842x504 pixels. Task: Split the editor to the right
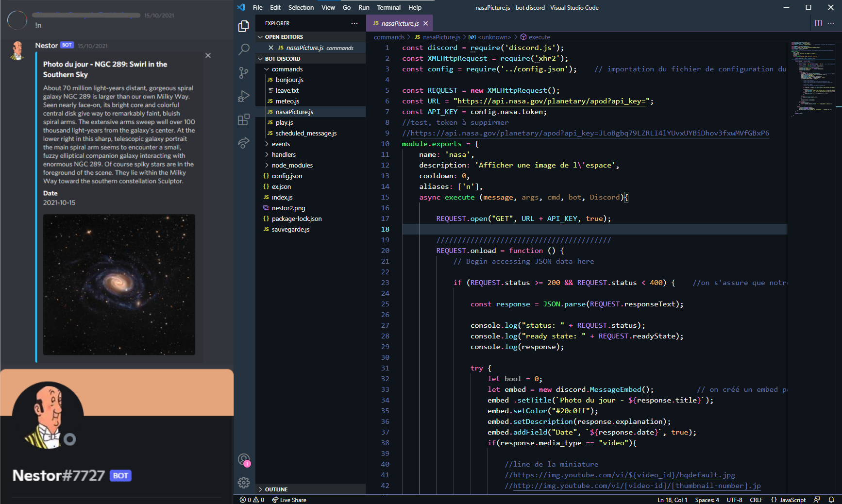818,23
